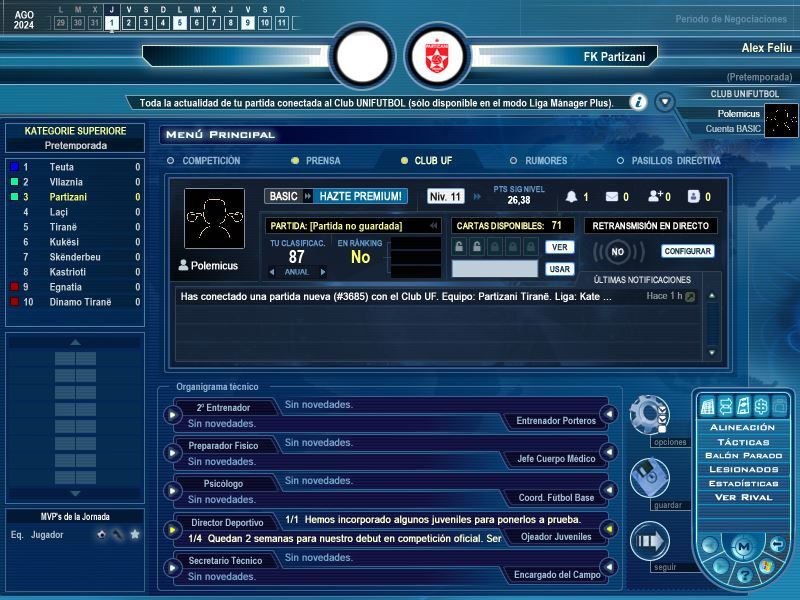The image size is (800, 600).
Task: Open the dollar finances icon in side panel
Action: [x=761, y=406]
